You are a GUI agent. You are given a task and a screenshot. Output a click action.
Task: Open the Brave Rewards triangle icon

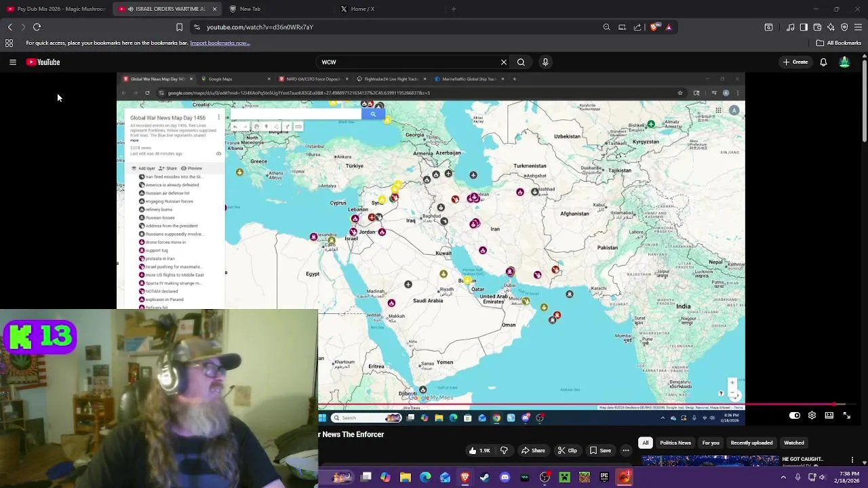[669, 27]
